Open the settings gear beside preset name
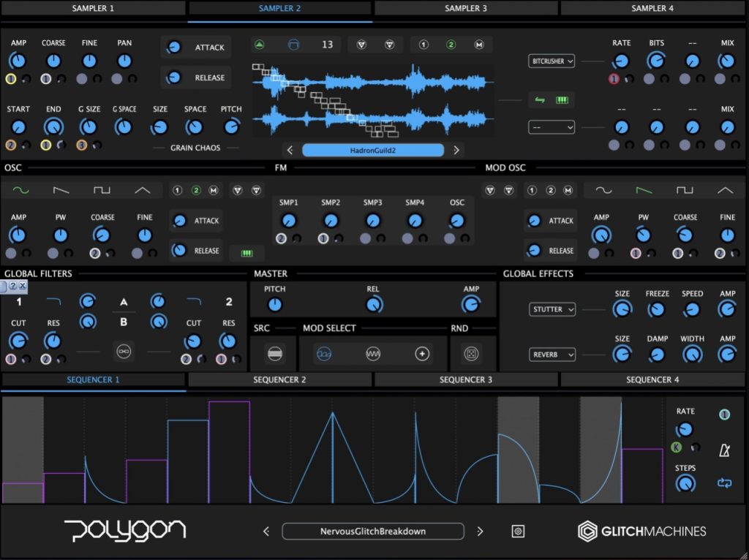 click(x=519, y=531)
